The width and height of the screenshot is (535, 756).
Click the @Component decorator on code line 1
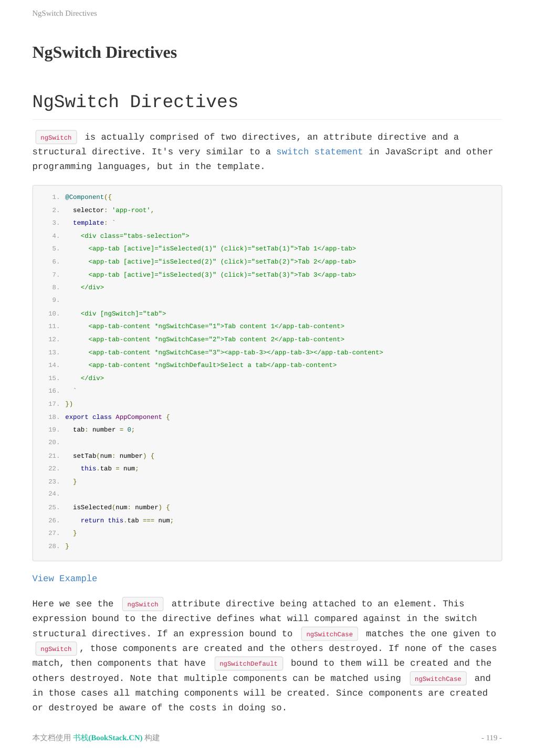pyautogui.click(x=85, y=197)
